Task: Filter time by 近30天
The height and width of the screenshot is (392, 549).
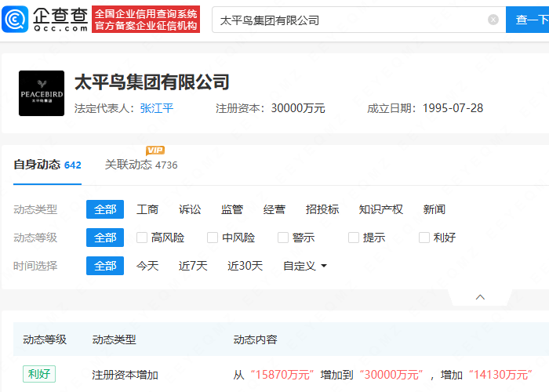Action: click(245, 266)
